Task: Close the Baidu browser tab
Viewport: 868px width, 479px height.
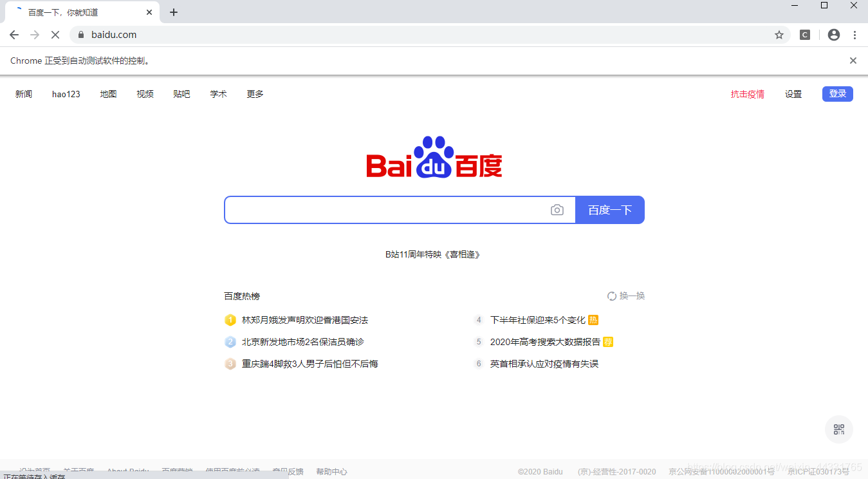Action: click(x=149, y=12)
